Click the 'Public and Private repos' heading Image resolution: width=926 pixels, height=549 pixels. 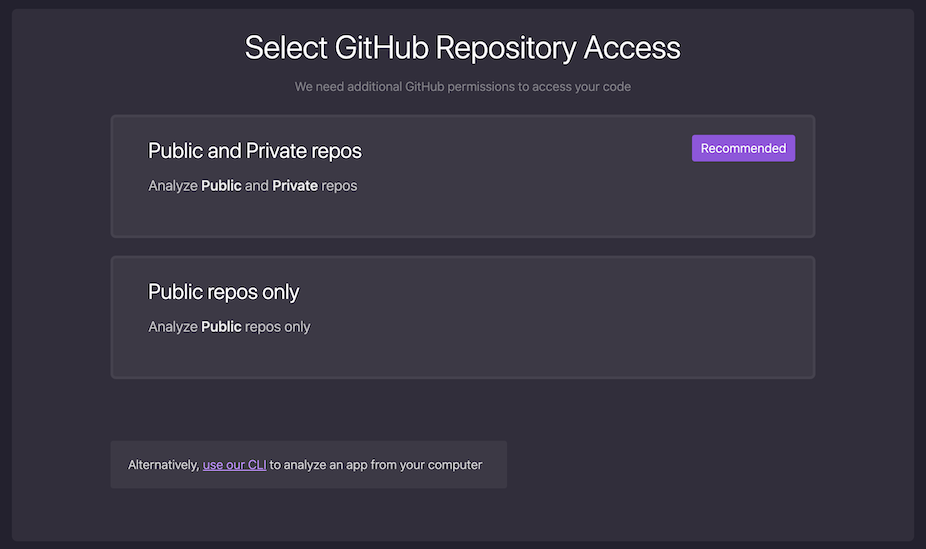[255, 151]
